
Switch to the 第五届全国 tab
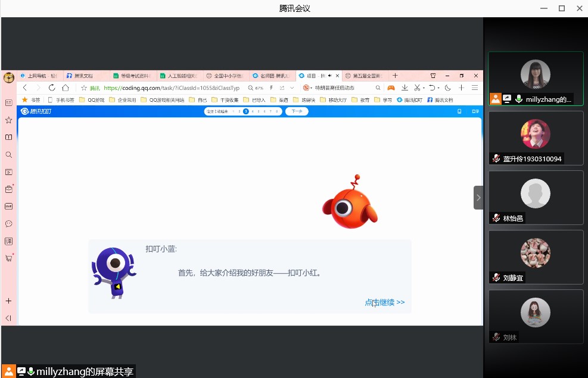(365, 76)
